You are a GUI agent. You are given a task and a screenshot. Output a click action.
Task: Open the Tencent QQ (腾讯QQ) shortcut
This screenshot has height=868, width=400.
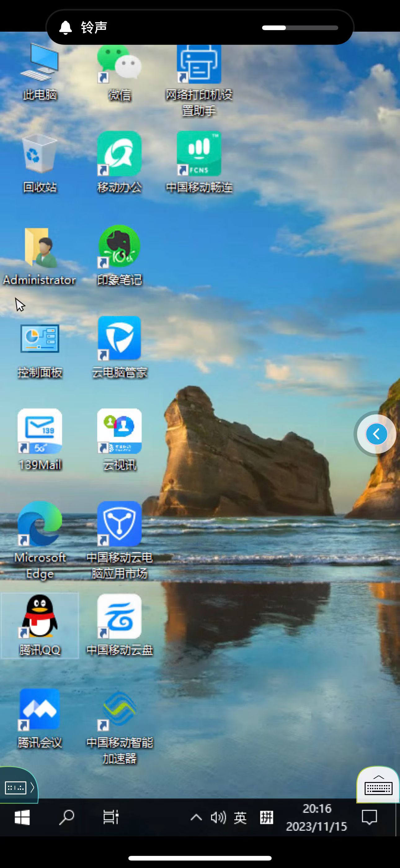click(x=40, y=617)
